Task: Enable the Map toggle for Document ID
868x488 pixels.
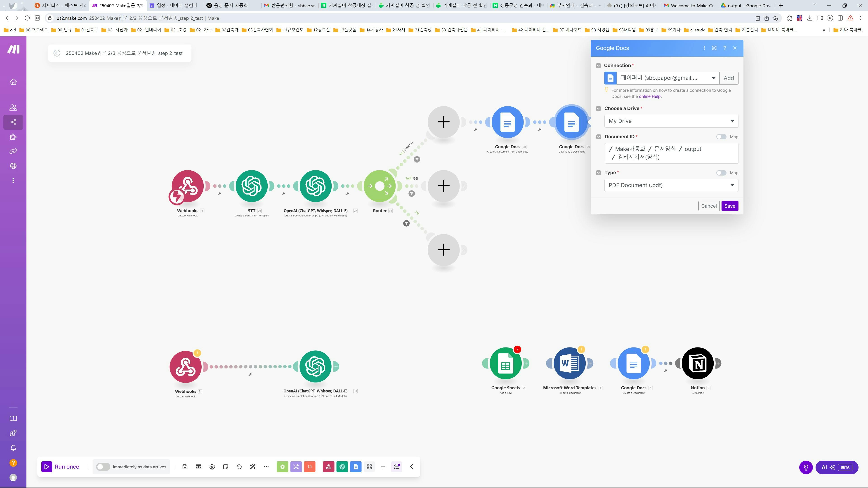Action: (x=721, y=137)
